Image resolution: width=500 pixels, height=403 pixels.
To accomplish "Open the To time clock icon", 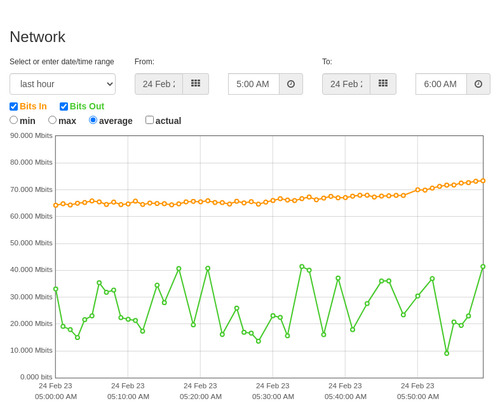I will (x=478, y=84).
